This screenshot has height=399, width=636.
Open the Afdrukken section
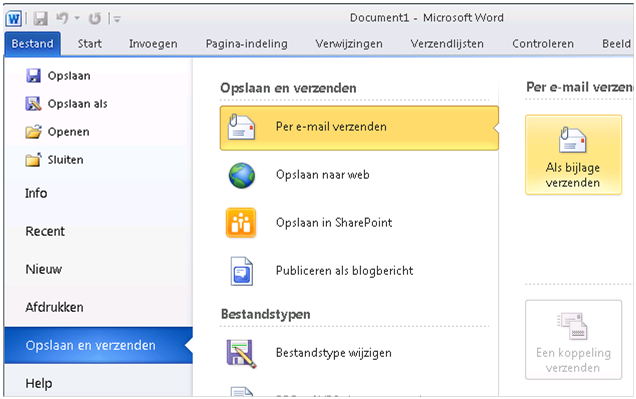54,307
